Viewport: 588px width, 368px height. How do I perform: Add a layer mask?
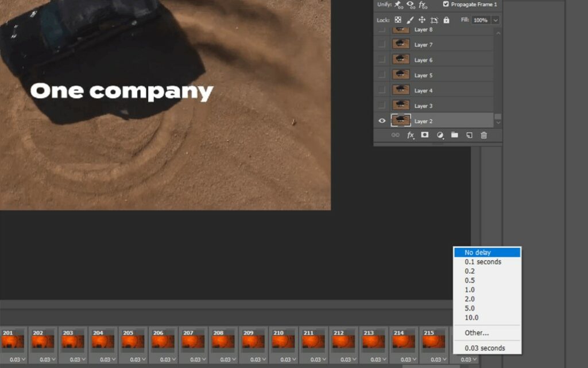point(425,135)
